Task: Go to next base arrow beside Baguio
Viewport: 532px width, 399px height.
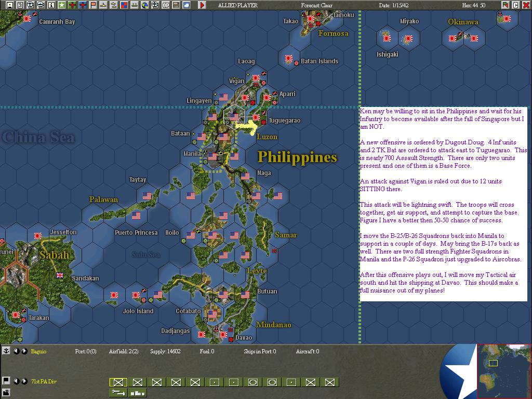Action: (x=24, y=351)
